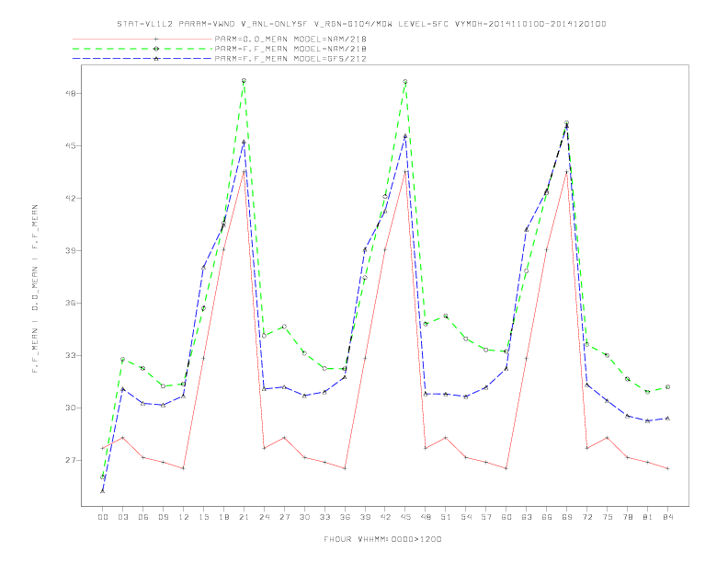Viewport: 728px width, 563px height.
Task: Click blue triangle marker at hour 63
Action: (527, 229)
